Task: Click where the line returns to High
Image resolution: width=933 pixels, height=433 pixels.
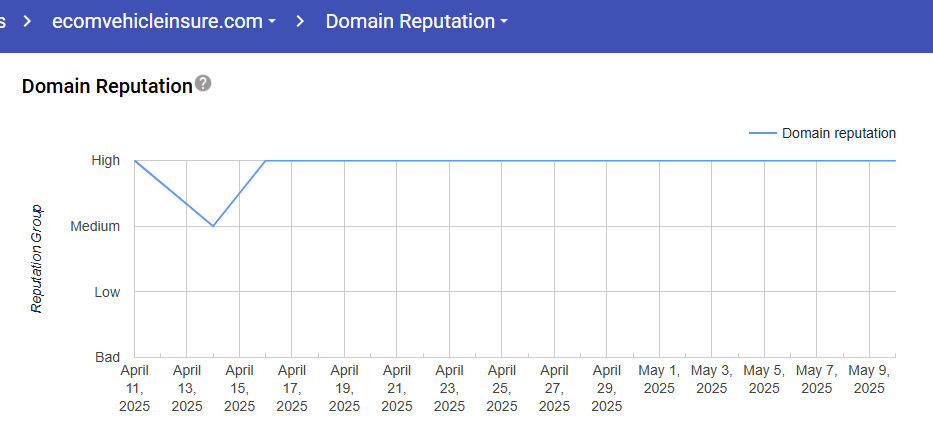Action: point(265,160)
